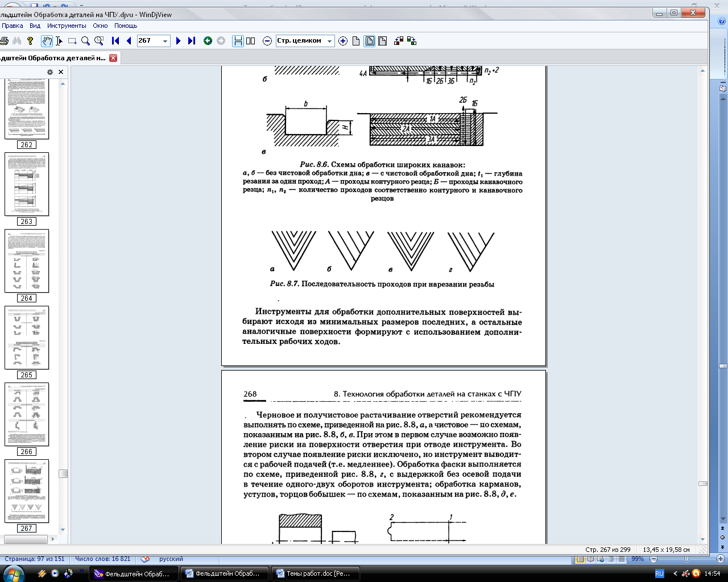Click Word zoom level '99%'
The width and height of the screenshot is (728, 582).
(638, 559)
